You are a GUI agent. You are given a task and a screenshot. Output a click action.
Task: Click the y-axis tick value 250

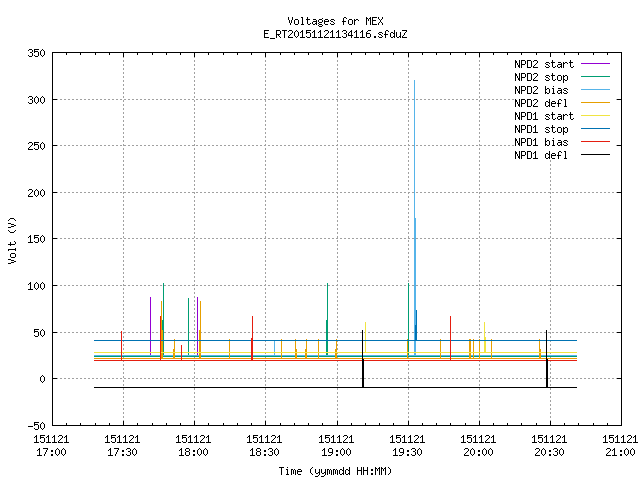(x=36, y=146)
